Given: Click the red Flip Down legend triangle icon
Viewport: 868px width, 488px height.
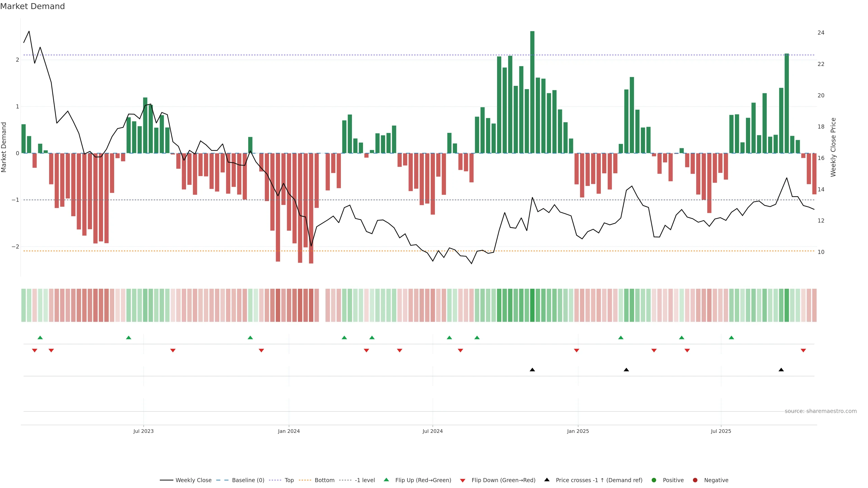Looking at the screenshot, I should pyautogui.click(x=463, y=481).
